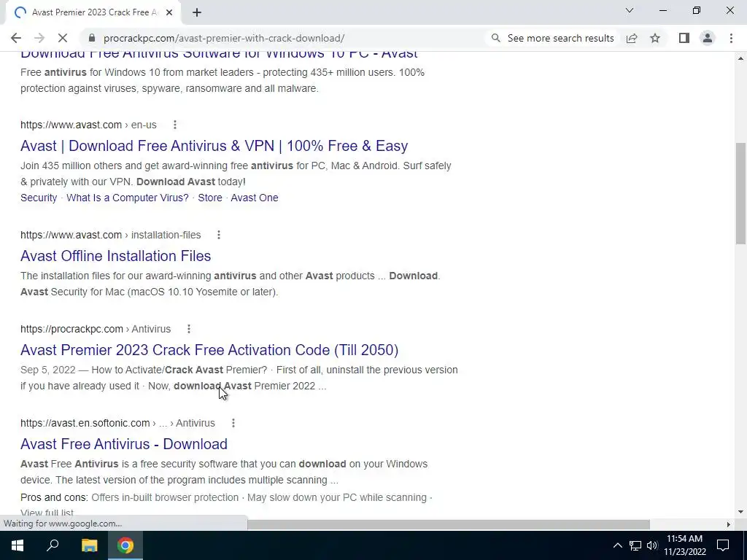Click Chrome icon in taskbar

click(x=125, y=545)
